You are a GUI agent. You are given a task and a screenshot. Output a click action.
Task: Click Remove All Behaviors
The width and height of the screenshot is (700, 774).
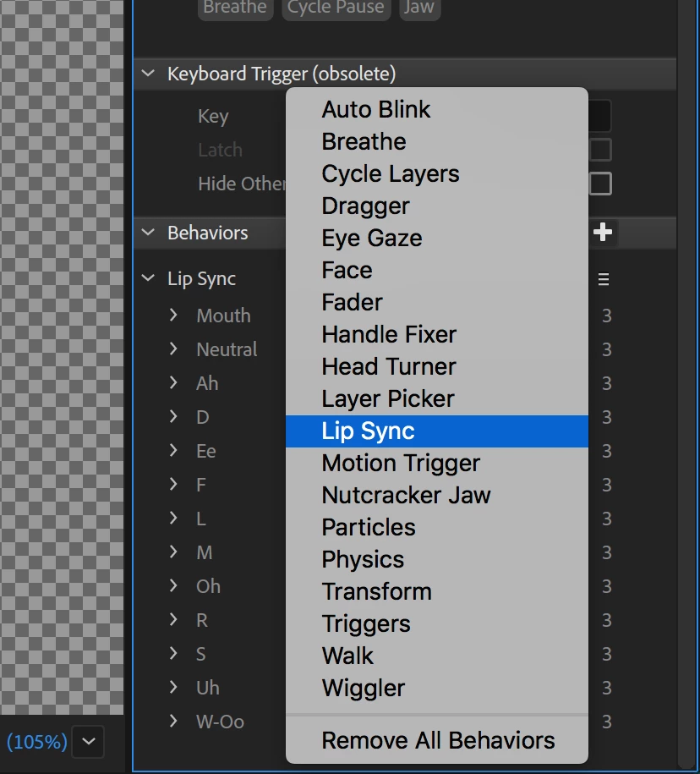point(436,740)
